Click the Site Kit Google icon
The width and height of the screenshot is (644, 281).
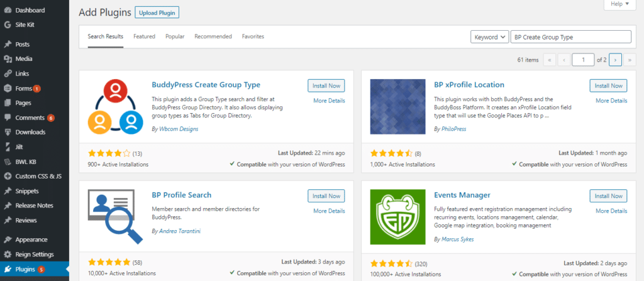[8, 25]
